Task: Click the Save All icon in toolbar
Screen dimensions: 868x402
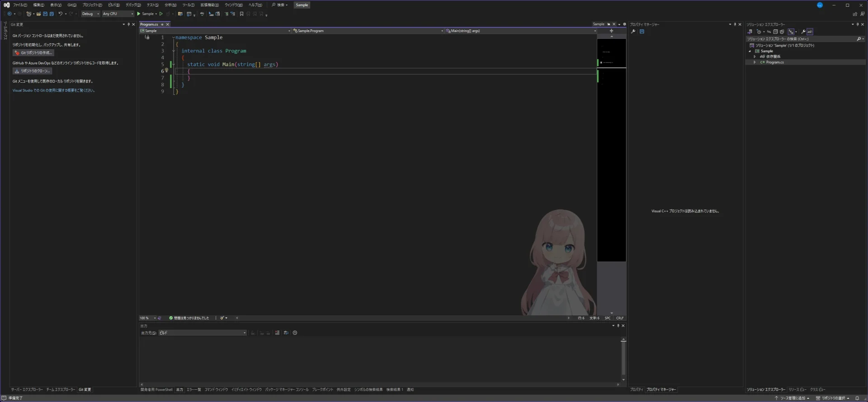Action: [52, 14]
